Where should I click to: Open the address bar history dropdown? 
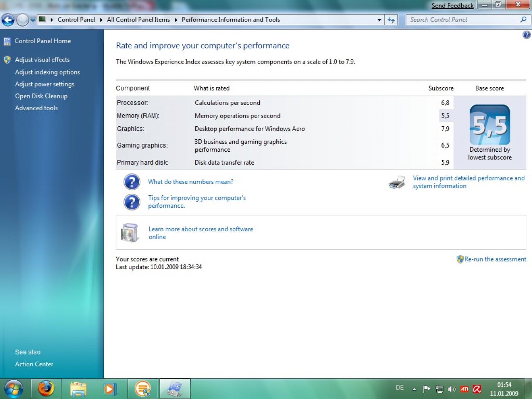pyautogui.click(x=379, y=20)
